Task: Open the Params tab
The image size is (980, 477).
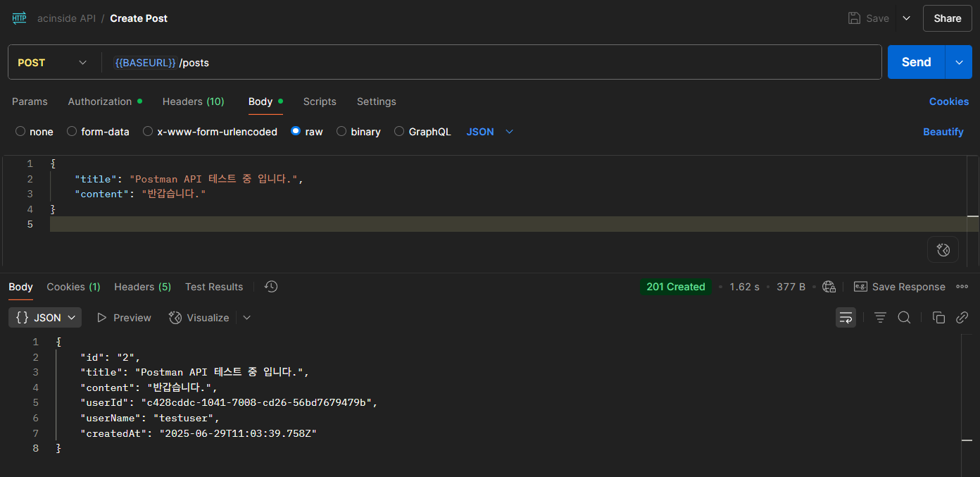Action: (x=30, y=101)
